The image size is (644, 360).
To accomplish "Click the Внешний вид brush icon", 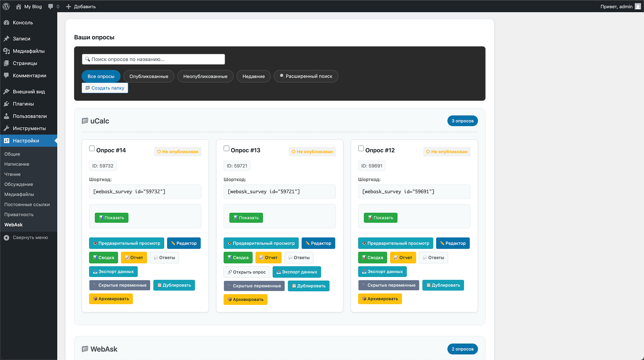I will [6, 92].
